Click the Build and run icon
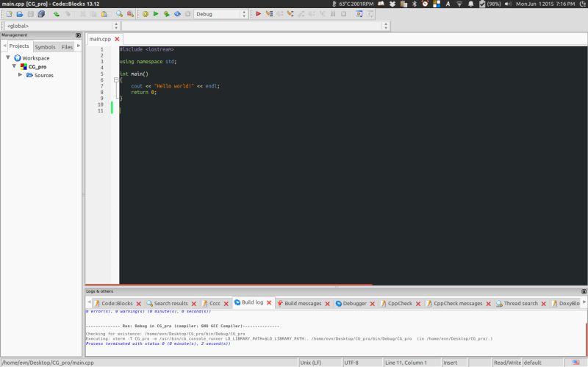Viewport: 588px width, 367px height. tap(167, 14)
